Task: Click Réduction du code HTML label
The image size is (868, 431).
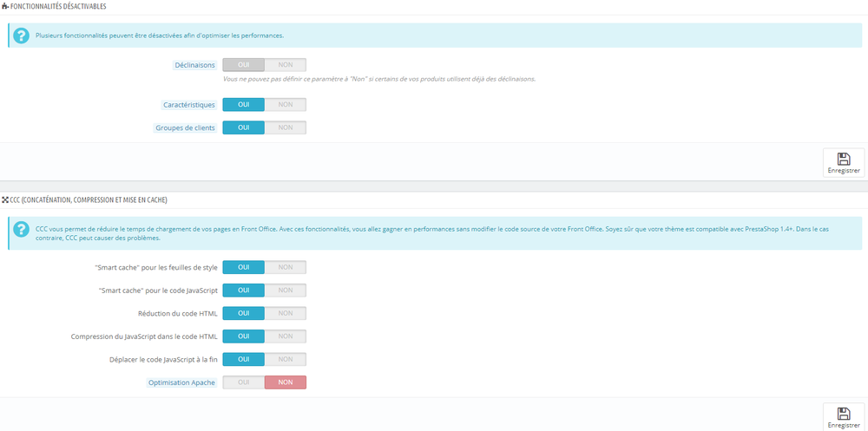Action: tap(177, 314)
